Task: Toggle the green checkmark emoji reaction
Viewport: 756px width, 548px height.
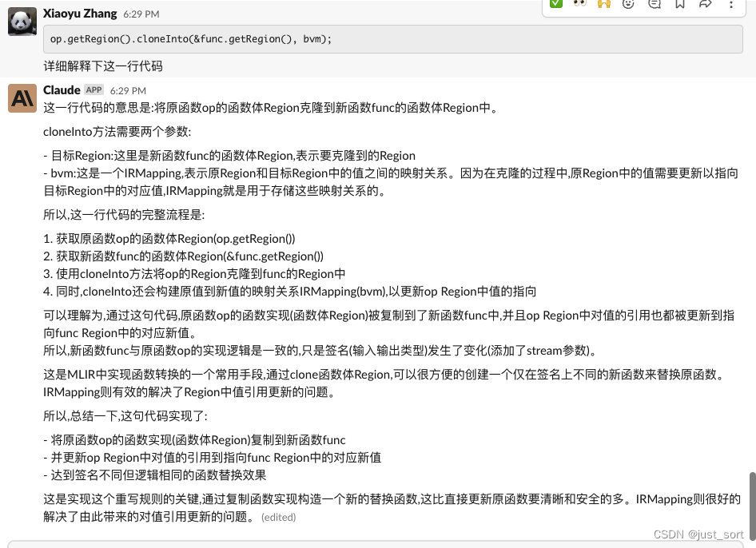Action: coord(556,7)
